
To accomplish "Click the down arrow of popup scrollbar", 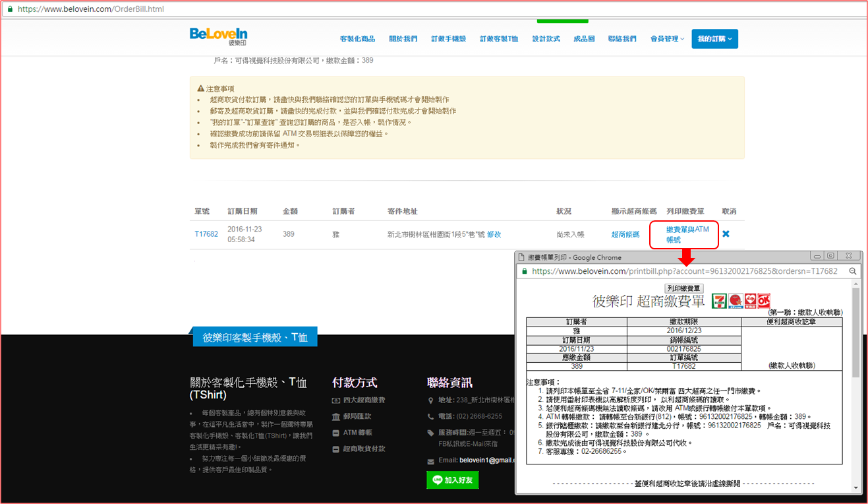I will (x=856, y=488).
